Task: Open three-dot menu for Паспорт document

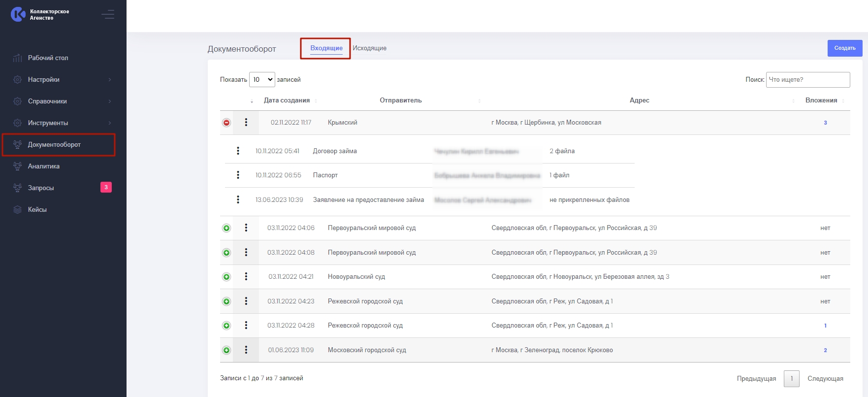Action: coord(238,175)
